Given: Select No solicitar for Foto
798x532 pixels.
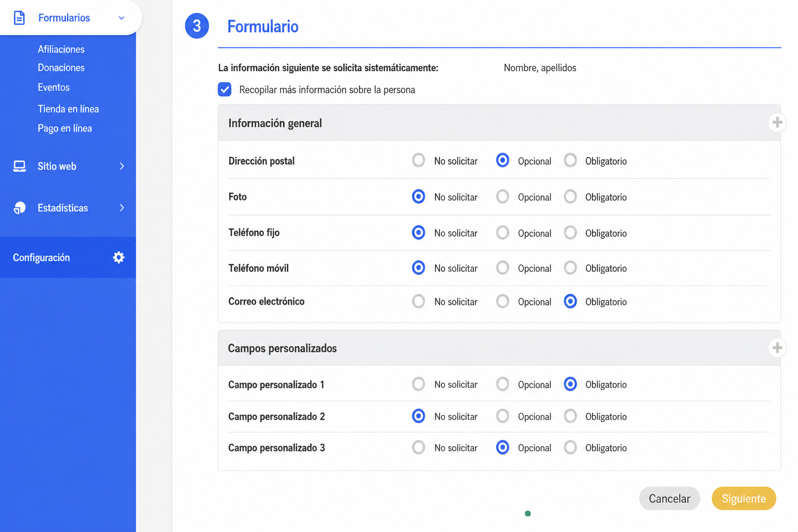Looking at the screenshot, I should pyautogui.click(x=418, y=196).
